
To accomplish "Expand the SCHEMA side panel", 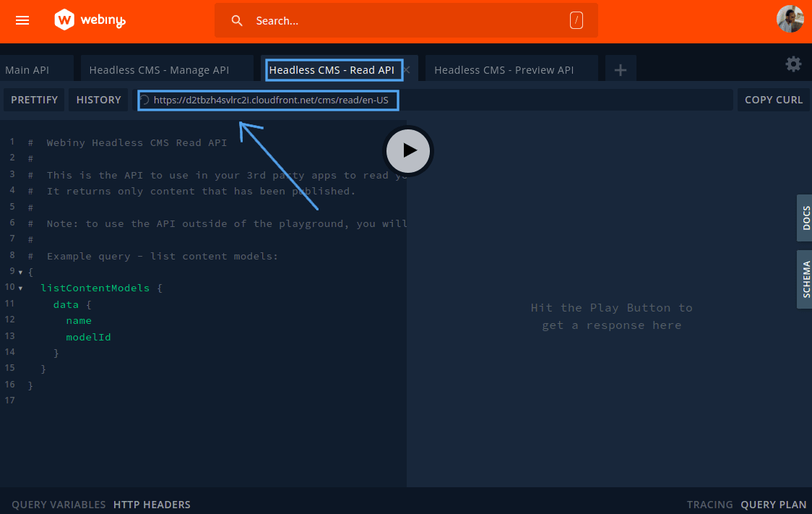I will coord(805,279).
